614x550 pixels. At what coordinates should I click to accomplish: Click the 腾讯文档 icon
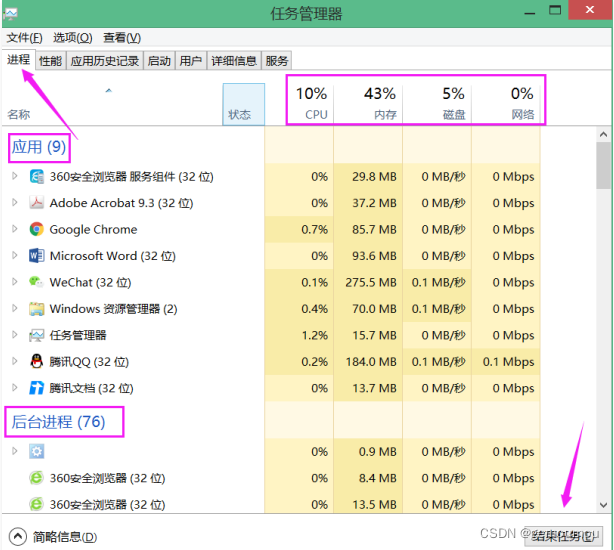coord(36,388)
